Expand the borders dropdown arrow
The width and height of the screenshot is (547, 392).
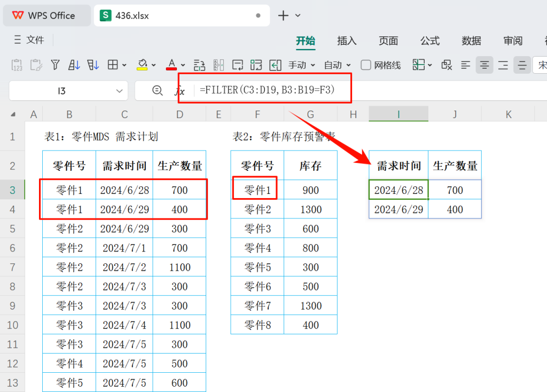[x=124, y=65]
